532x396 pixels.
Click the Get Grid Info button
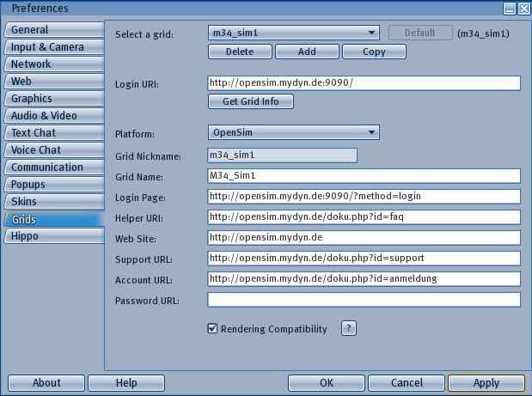[250, 102]
